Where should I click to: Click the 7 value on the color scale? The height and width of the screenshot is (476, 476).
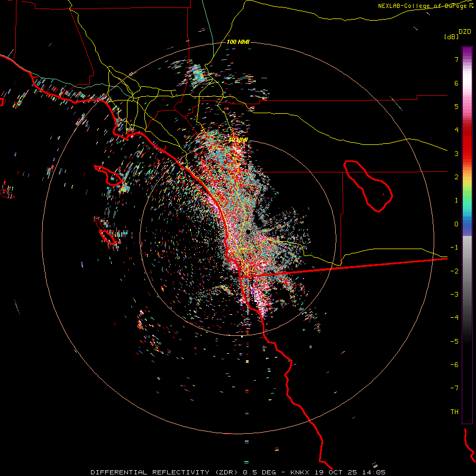click(x=456, y=59)
